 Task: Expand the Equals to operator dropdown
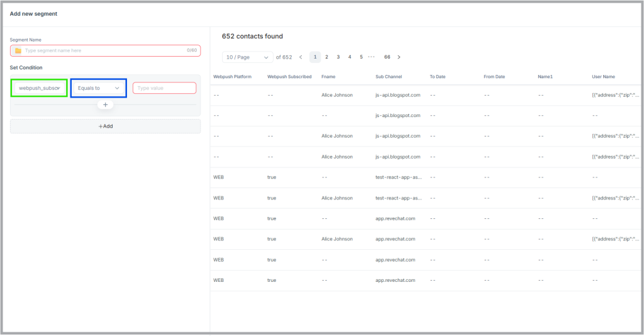[x=99, y=88]
